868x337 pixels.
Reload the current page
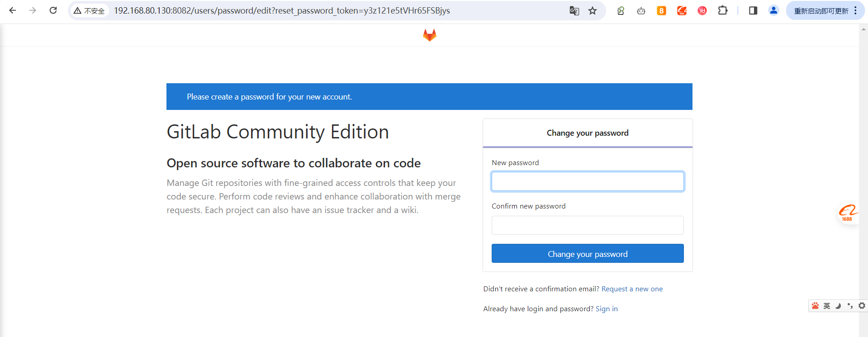point(53,10)
